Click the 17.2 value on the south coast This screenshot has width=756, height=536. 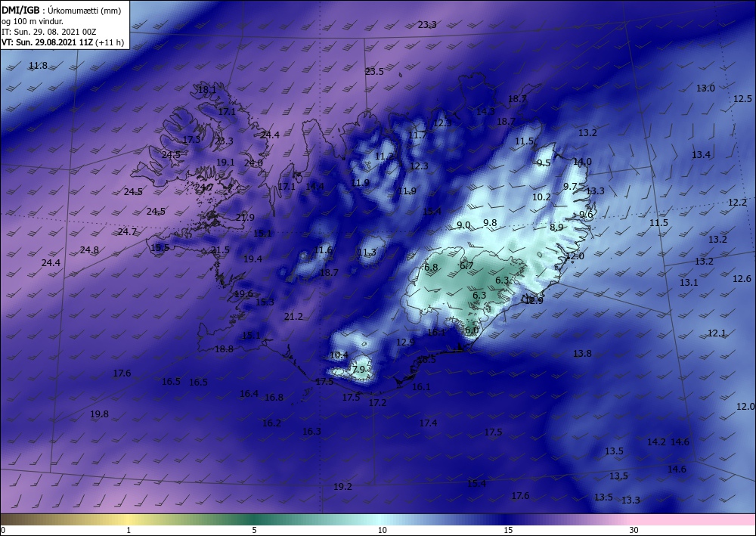coord(377,402)
